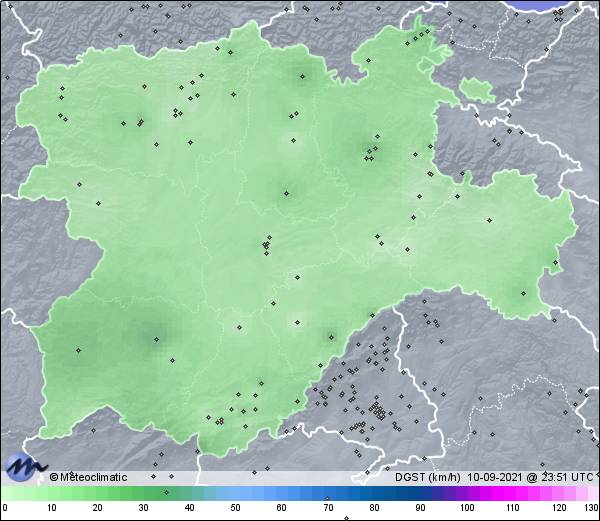Click the 70 label on the scale
Image resolution: width=600 pixels, height=521 pixels.
click(x=328, y=508)
